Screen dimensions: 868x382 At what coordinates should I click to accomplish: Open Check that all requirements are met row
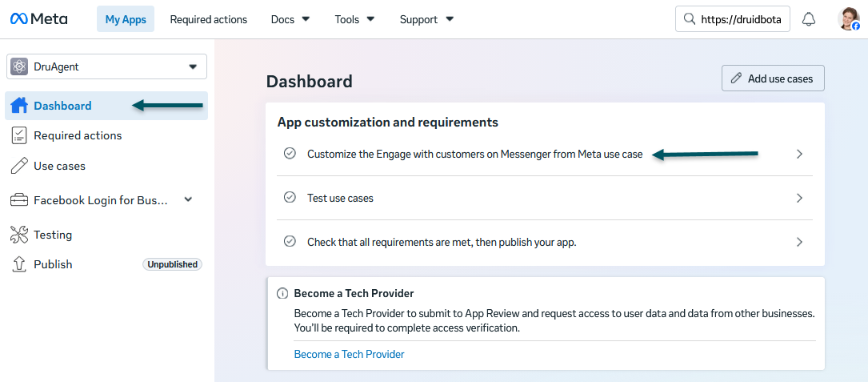(x=545, y=243)
